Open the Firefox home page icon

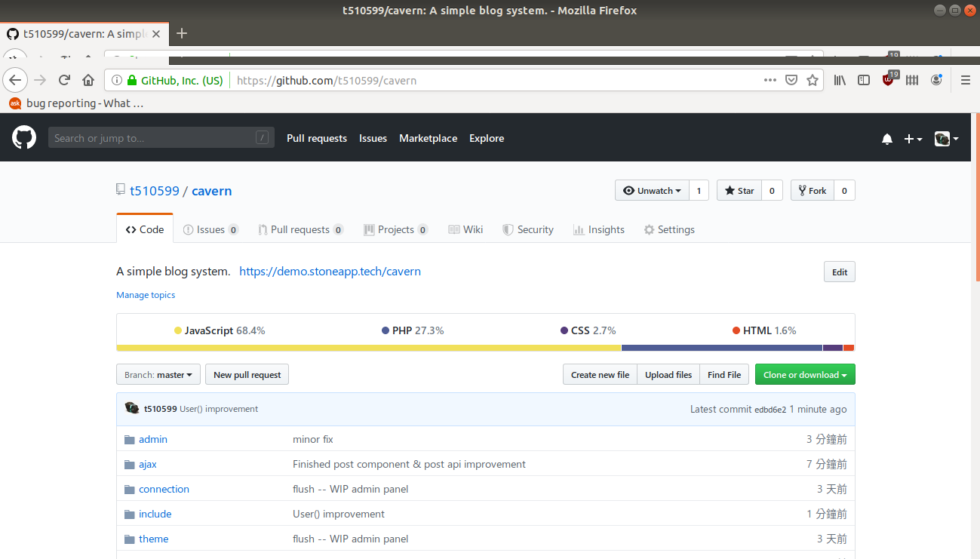coord(88,80)
